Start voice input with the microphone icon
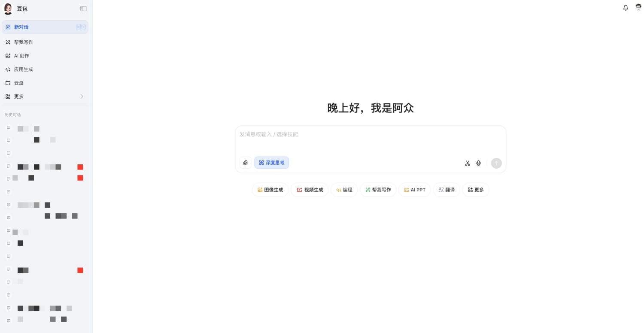 pos(478,163)
